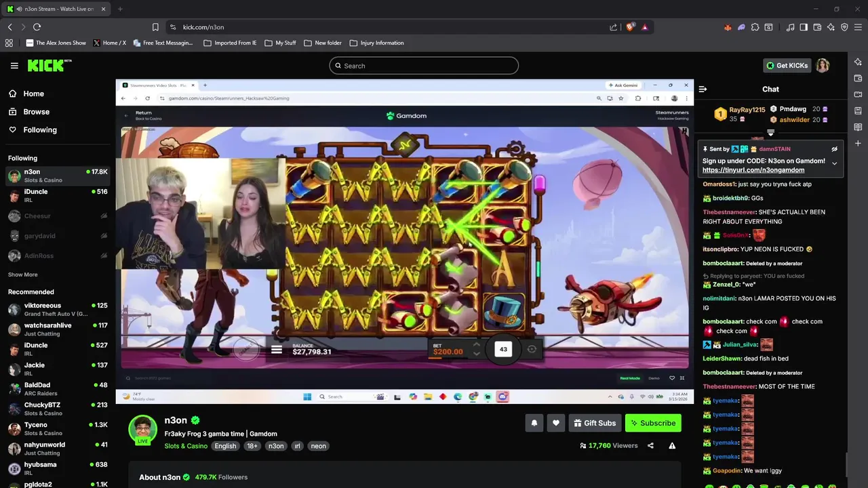
Task: Share the stream with the share icon
Action: [650, 446]
